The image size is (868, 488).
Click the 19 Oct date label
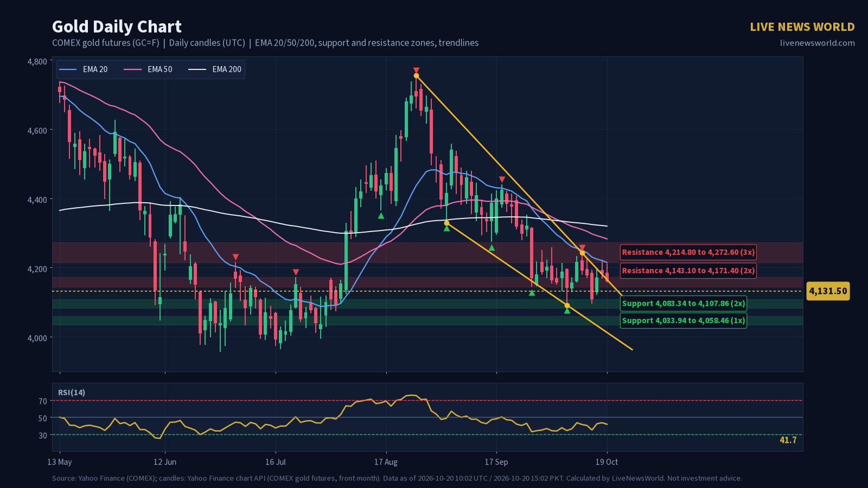point(607,462)
